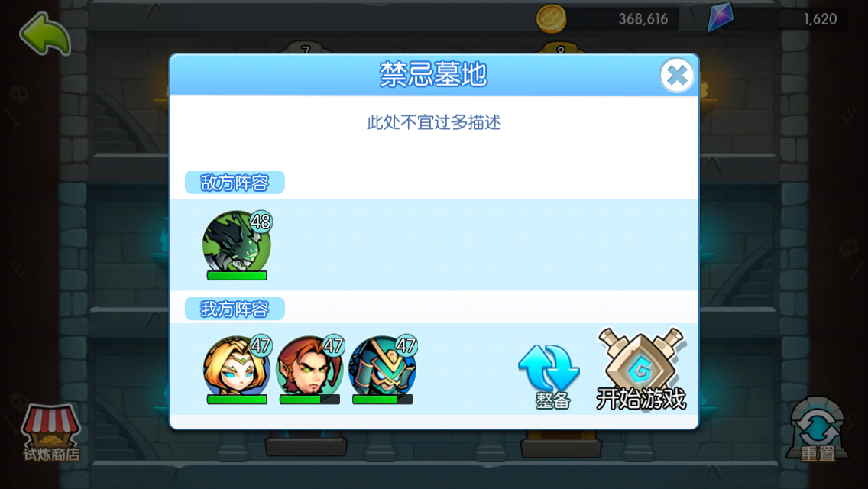This screenshot has width=868, height=489.
Task: Click the 1,620 gem amount
Action: point(820,19)
